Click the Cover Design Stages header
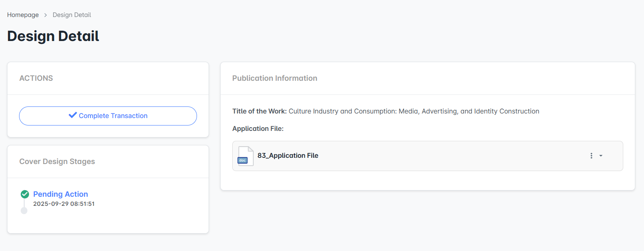 coord(57,162)
